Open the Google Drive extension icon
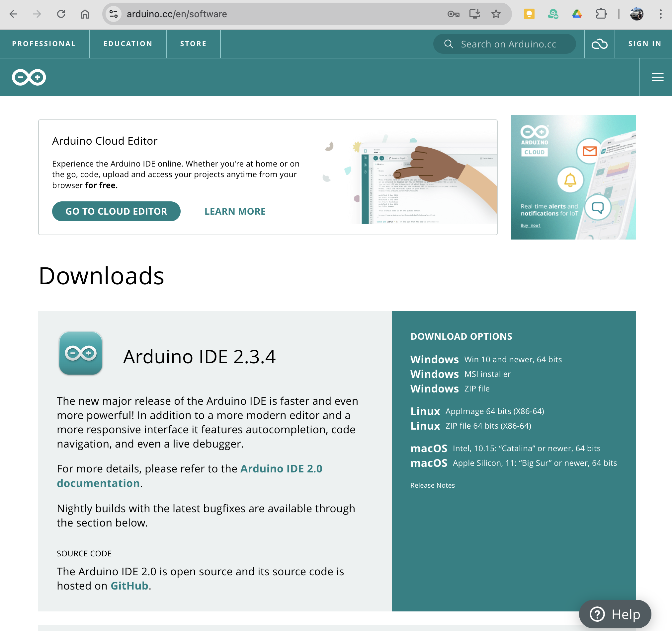672x631 pixels. tap(577, 14)
